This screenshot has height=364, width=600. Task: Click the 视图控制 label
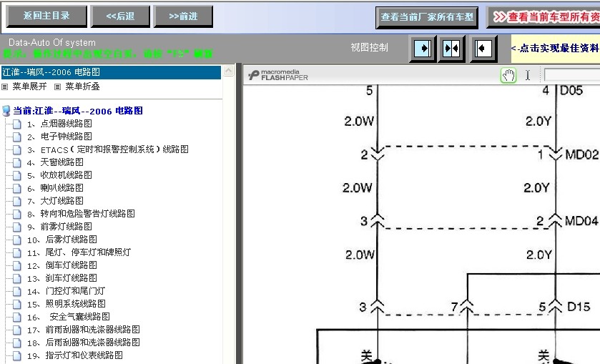tap(369, 47)
